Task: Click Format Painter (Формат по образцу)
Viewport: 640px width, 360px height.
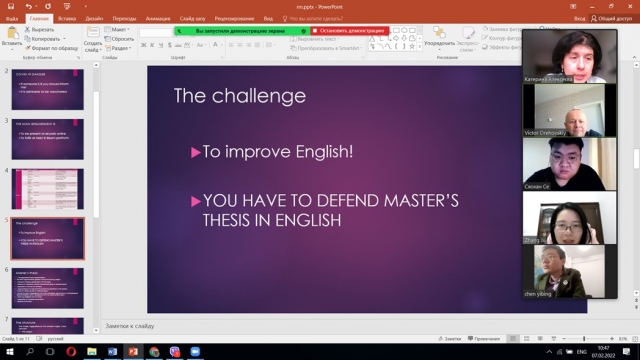Action: coord(51,48)
